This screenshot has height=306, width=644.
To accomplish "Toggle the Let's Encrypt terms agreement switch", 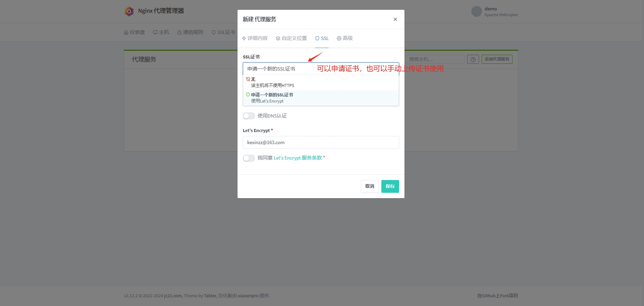I will (249, 158).
